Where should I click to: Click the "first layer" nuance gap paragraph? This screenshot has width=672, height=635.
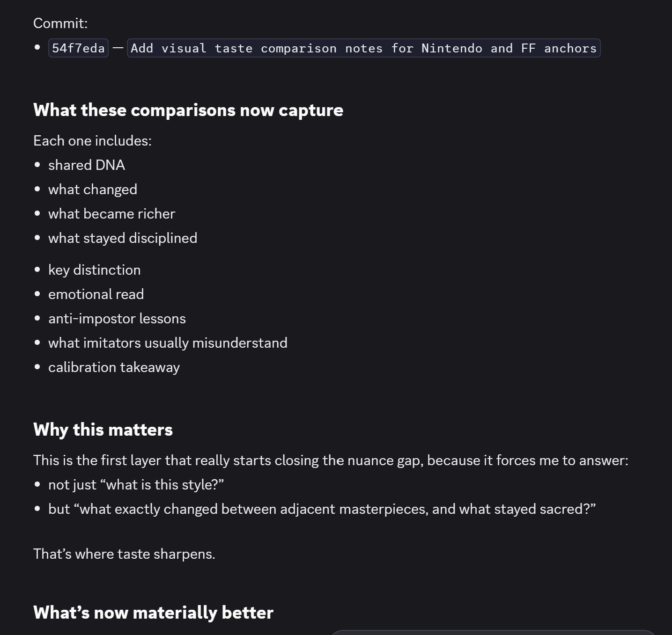pyautogui.click(x=331, y=460)
